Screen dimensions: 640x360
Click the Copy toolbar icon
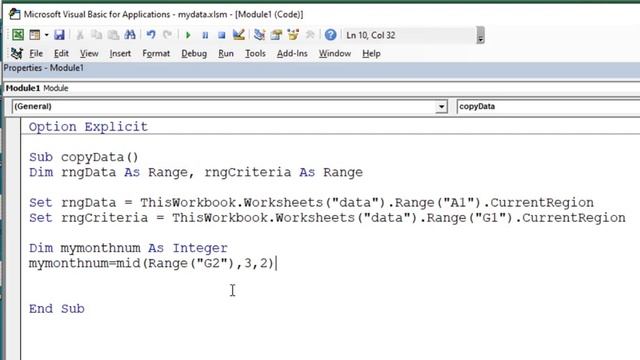(97, 35)
